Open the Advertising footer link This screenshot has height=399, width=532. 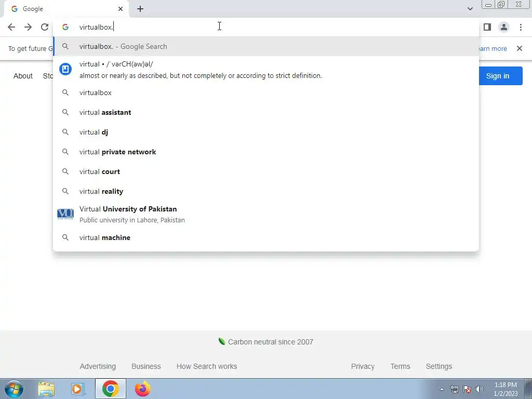click(98, 366)
